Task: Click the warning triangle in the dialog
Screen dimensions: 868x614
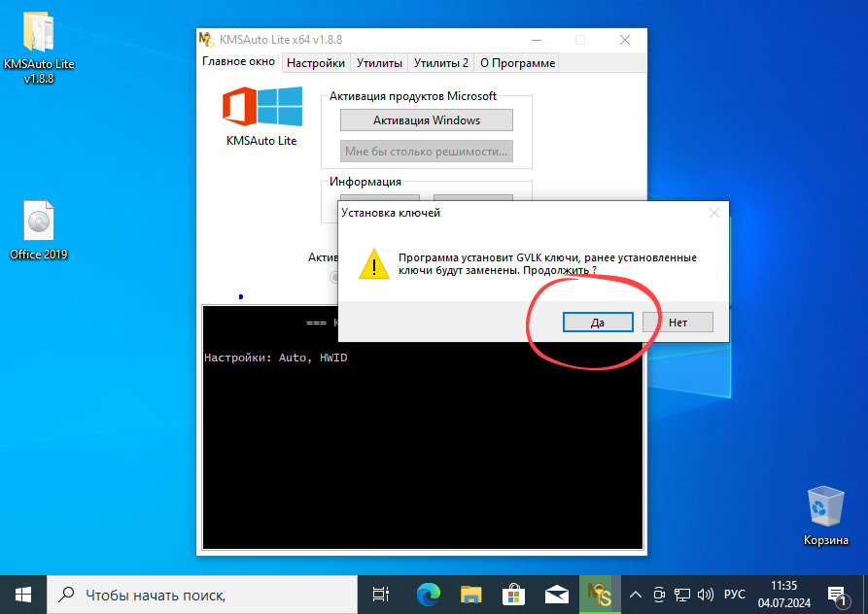Action: tap(373, 263)
